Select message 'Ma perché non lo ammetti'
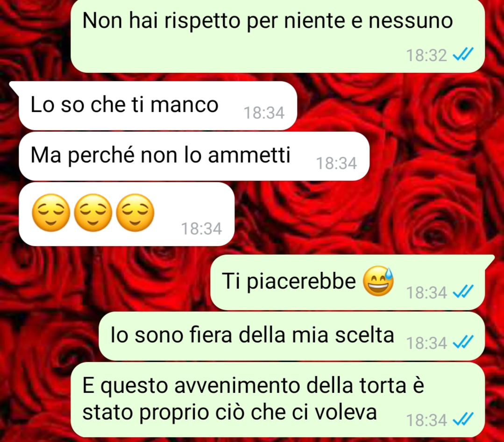The image size is (504, 442). 194,156
